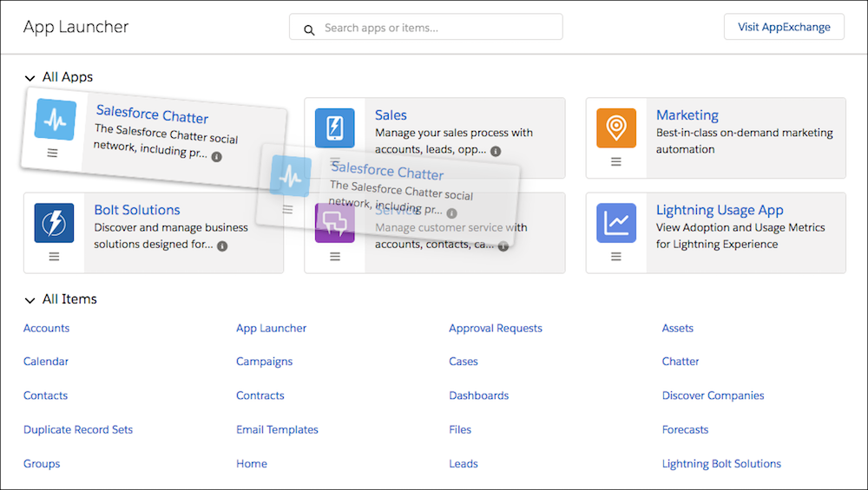Show info for Sales description
Viewport: 868px width, 490px height.
496,151
